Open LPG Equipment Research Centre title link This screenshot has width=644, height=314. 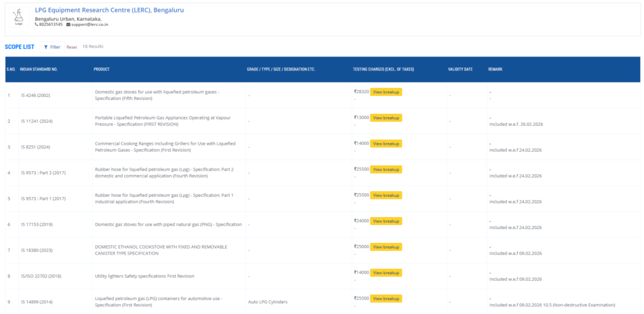click(109, 11)
